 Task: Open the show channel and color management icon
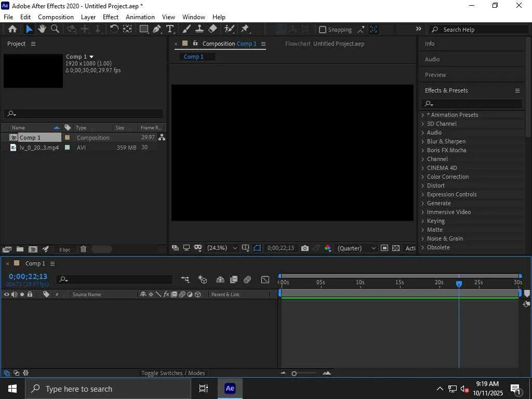coord(328,248)
